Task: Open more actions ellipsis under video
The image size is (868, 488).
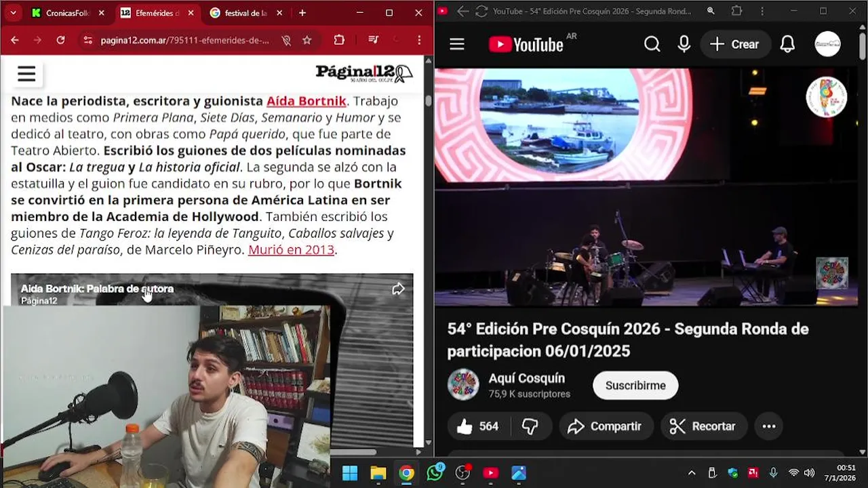Action: [768, 426]
